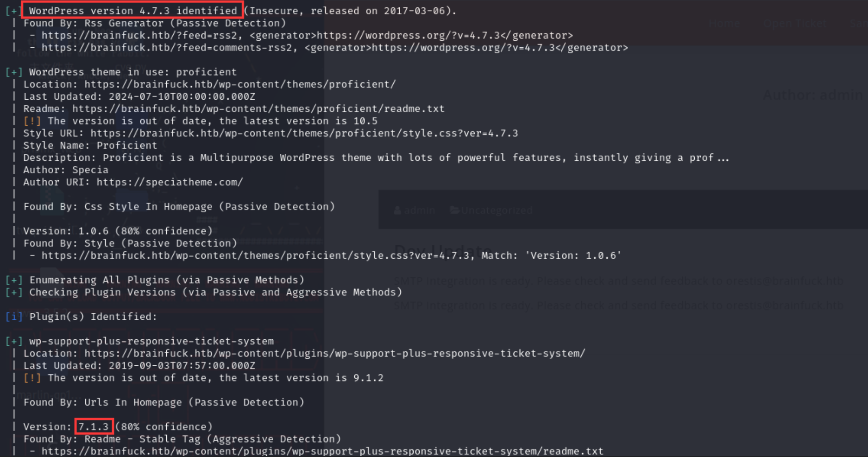This screenshot has width=868, height=457.
Task: Click the rss2 feed URL
Action: [139, 35]
